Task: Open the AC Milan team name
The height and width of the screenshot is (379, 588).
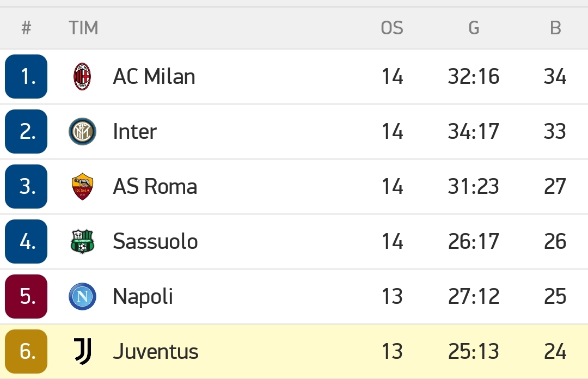Action: tap(154, 77)
